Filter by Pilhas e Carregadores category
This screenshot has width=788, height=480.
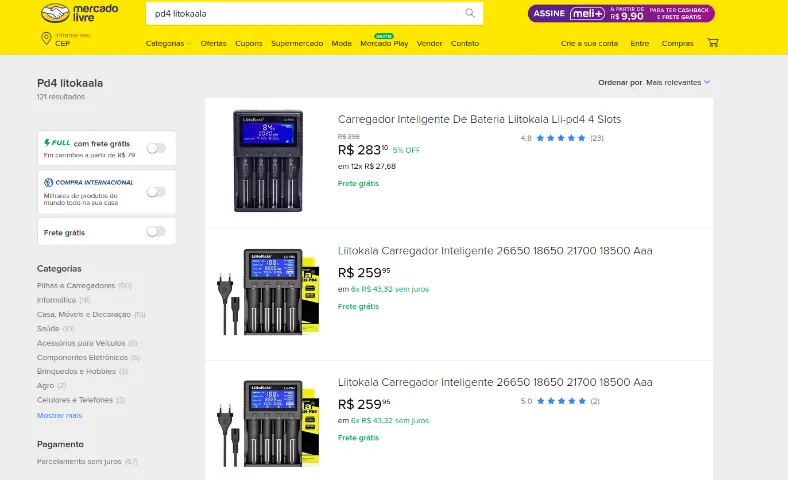pyautogui.click(x=84, y=285)
